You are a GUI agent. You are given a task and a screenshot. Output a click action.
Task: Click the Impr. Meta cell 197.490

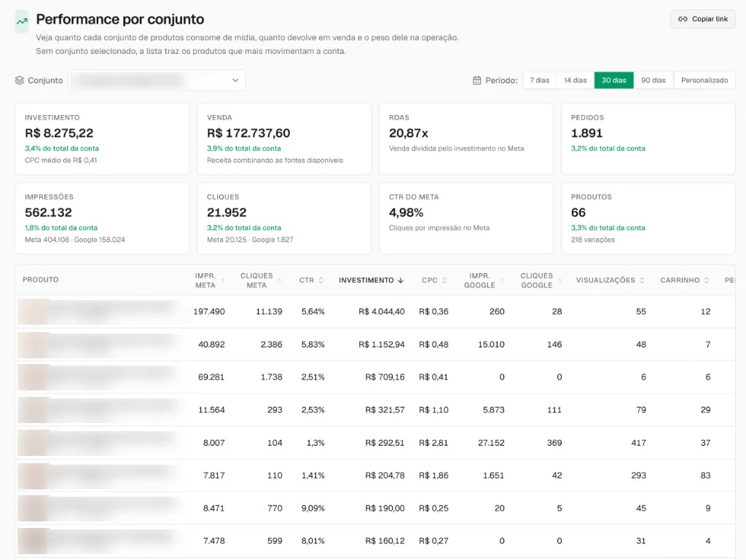pyautogui.click(x=209, y=312)
